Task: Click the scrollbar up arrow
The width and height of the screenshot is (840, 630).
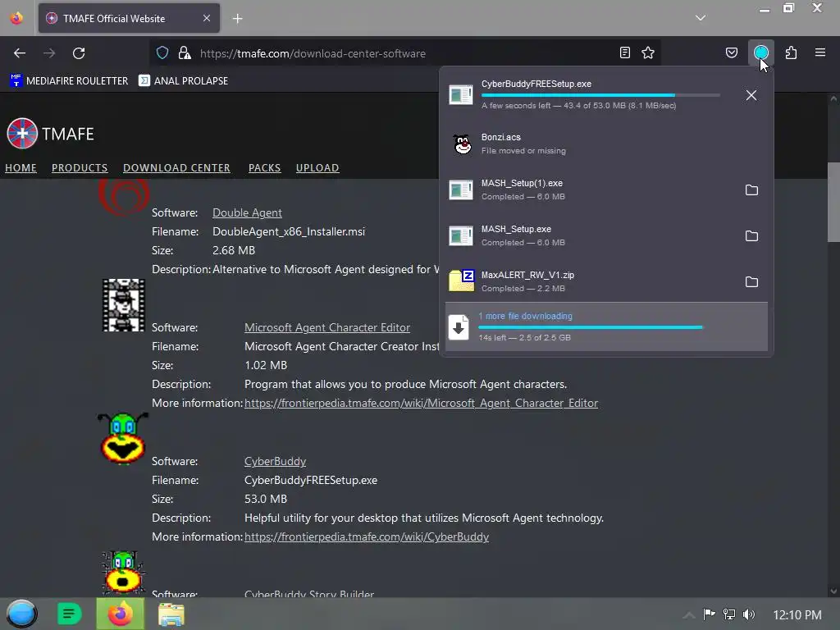Action: point(833,98)
